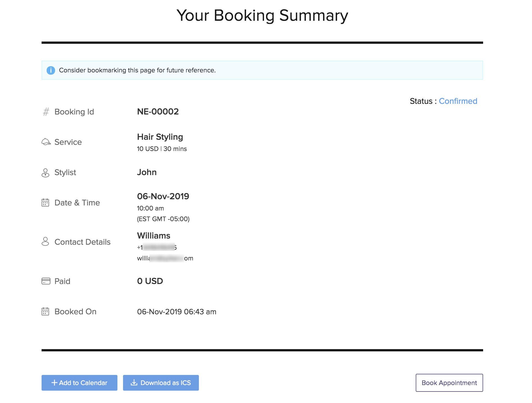Click the bookmarking reminder banner text
532x403 pixels.
[137, 70]
